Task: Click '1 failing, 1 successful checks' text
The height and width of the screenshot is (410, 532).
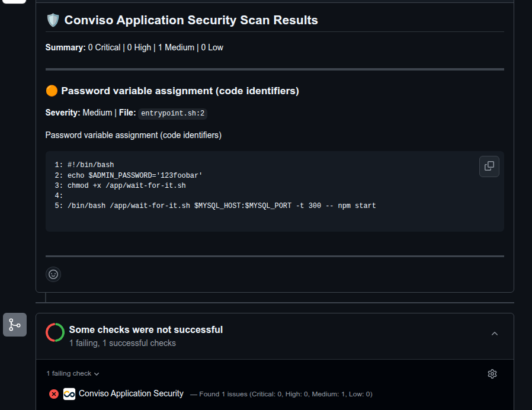Action: (122, 343)
